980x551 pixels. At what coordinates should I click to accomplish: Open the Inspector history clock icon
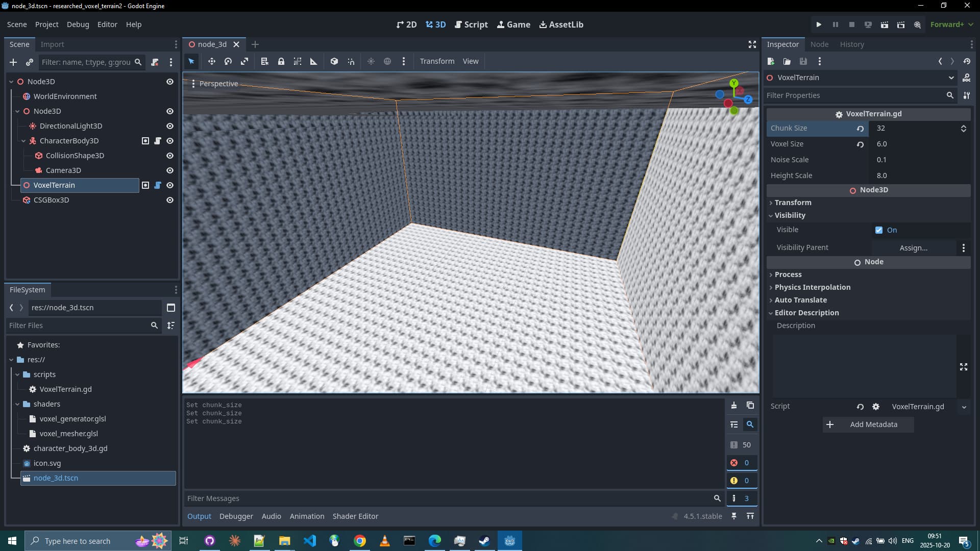967,61
